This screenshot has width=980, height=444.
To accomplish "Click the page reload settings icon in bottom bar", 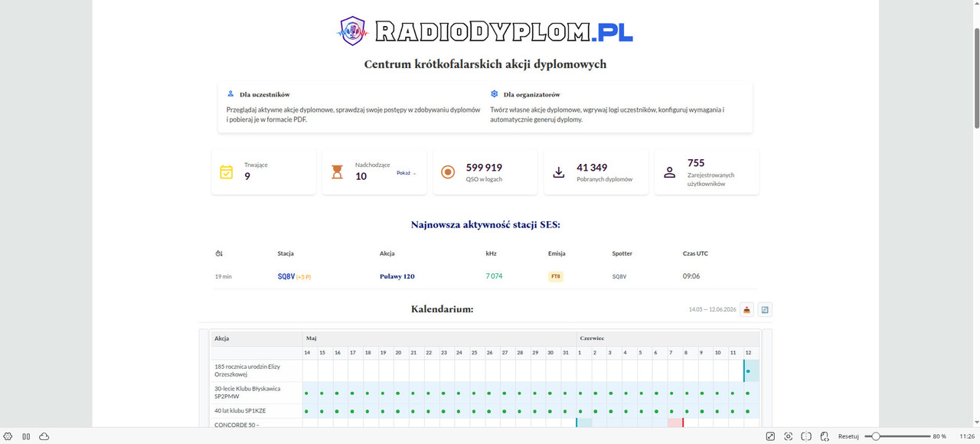I will pos(825,436).
